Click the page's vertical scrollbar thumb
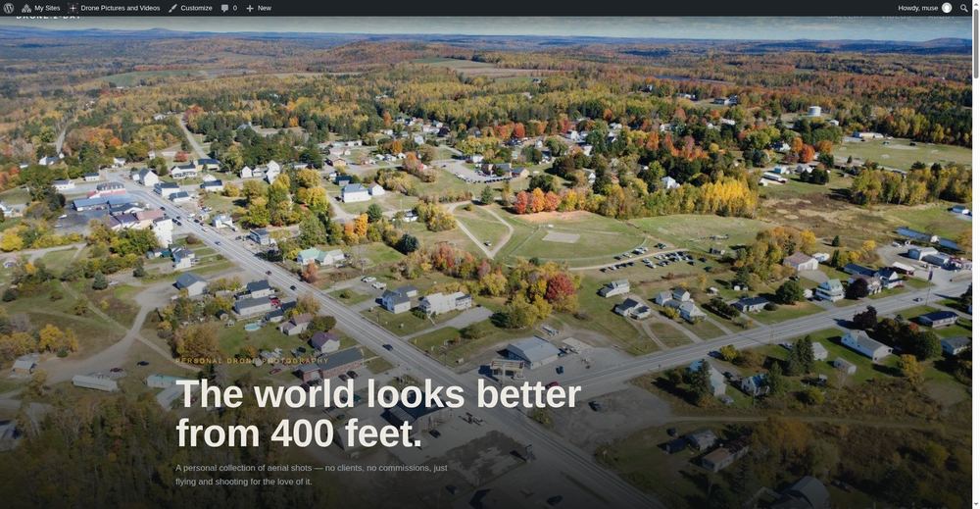The height and width of the screenshot is (509, 980). point(976,44)
